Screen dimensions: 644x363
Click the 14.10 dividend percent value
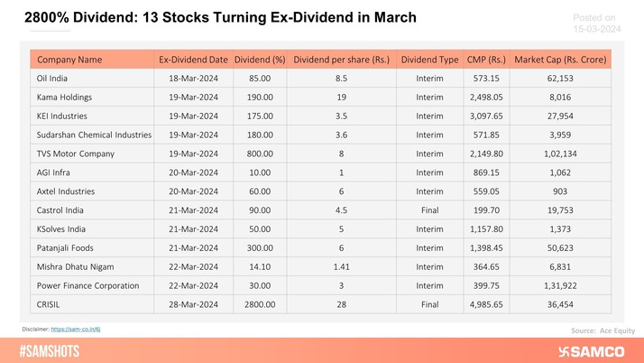[x=260, y=266]
